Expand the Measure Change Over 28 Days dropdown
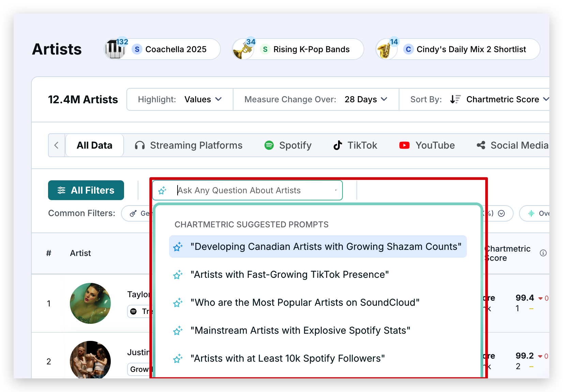Screen dimensions: 563x392 [x=366, y=99]
